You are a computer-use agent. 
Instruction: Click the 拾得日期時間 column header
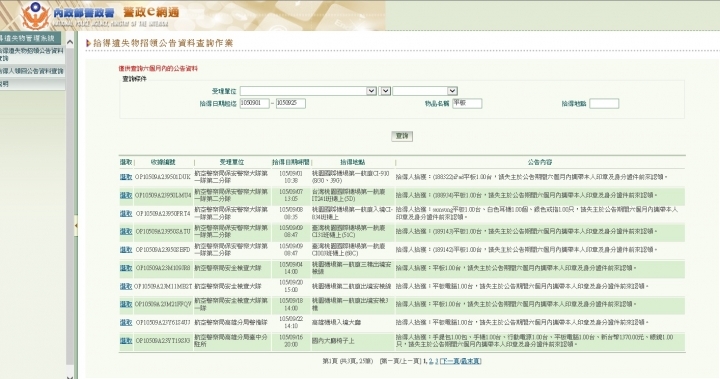point(291,162)
